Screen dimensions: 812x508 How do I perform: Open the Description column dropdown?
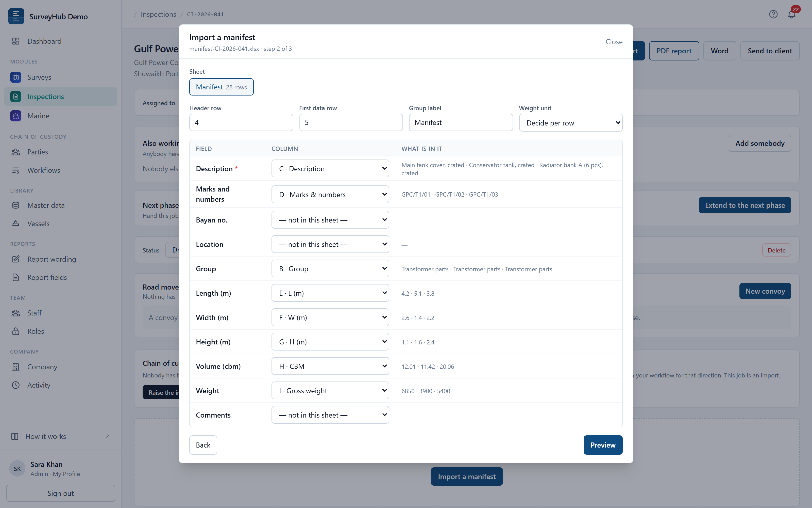[x=330, y=168]
